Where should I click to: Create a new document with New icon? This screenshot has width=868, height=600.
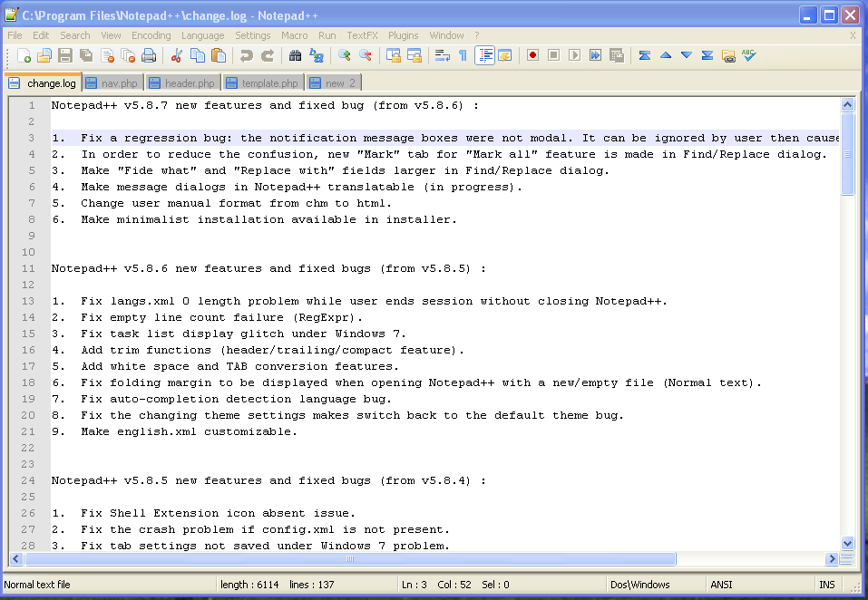(x=24, y=55)
